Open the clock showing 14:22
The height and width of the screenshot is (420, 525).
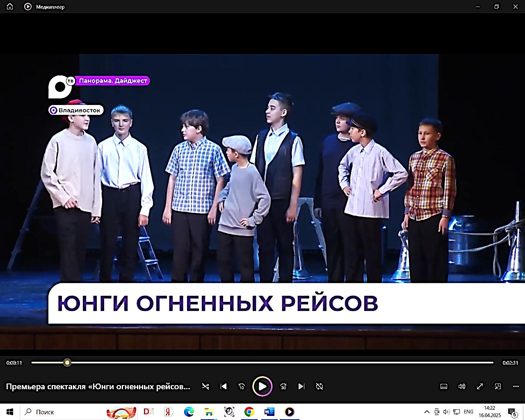490,412
